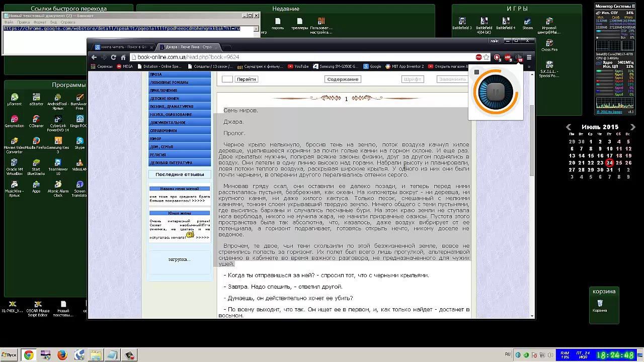
Task: Launch Oracle VM VirtualBox shortcut
Action: pyautogui.click(x=15, y=167)
